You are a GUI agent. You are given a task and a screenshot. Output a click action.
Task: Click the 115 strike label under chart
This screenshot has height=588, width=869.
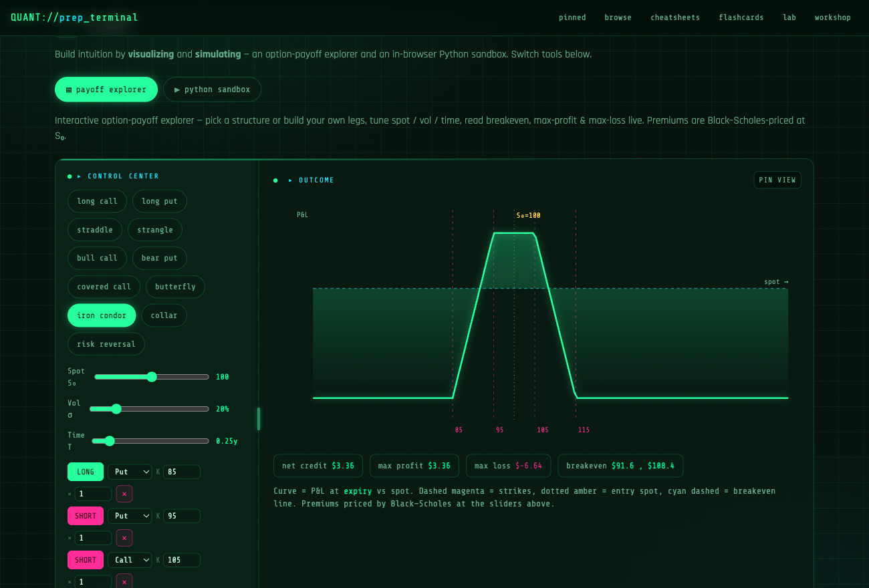pyautogui.click(x=584, y=430)
